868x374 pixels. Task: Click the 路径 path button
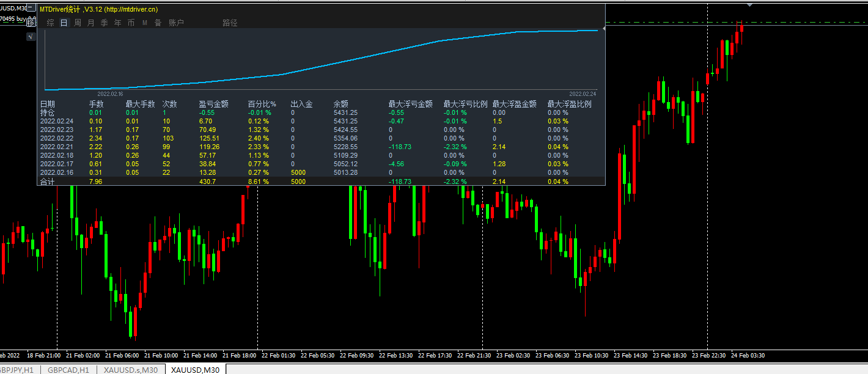(230, 23)
